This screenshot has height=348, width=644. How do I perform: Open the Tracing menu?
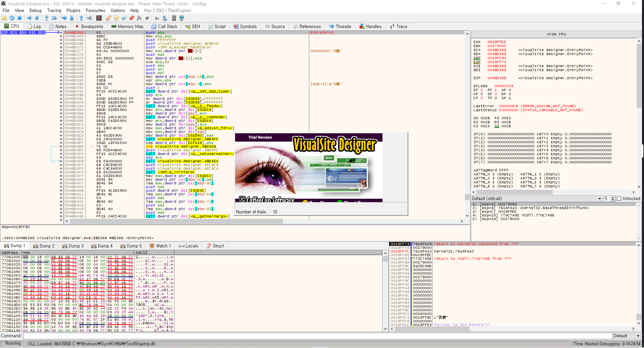click(54, 10)
